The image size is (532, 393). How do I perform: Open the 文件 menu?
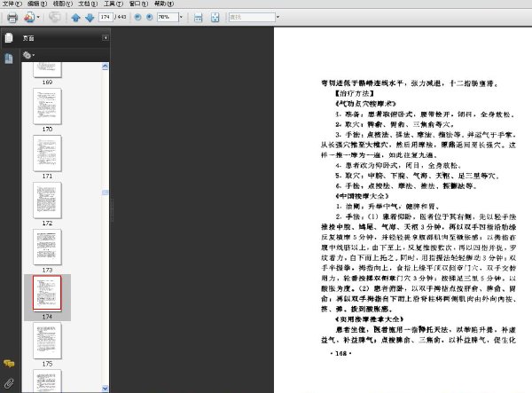coord(12,4)
